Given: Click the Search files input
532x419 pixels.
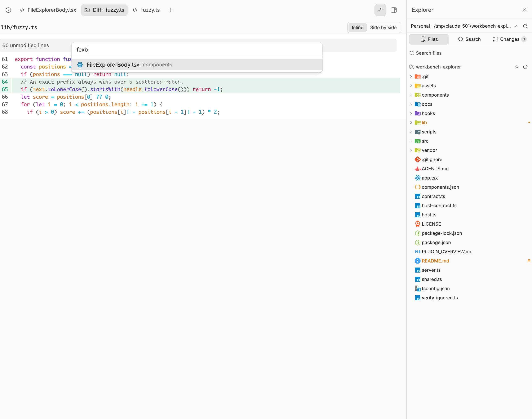Looking at the screenshot, I should [x=469, y=53].
